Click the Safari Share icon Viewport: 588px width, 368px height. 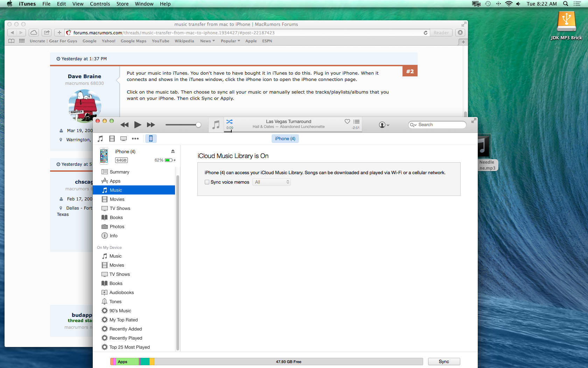click(x=47, y=33)
